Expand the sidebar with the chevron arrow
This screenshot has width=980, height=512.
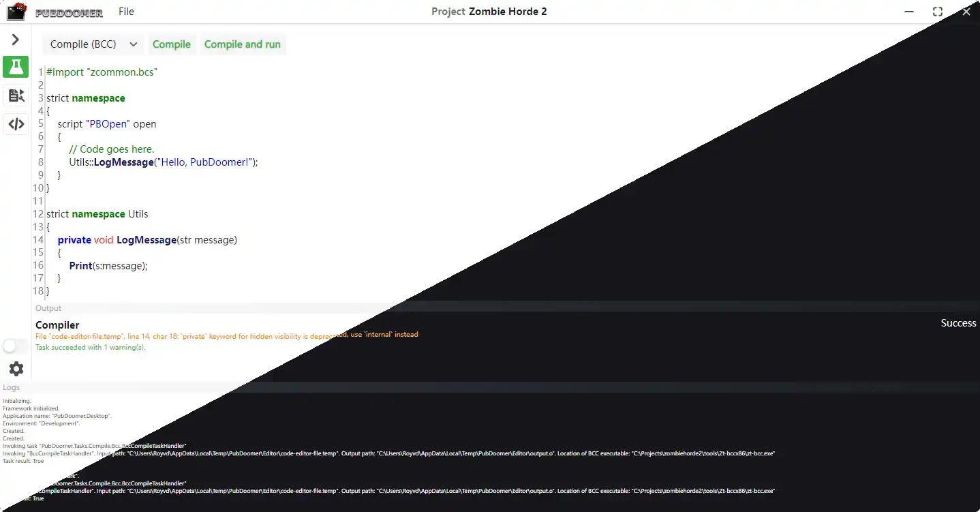tap(16, 40)
